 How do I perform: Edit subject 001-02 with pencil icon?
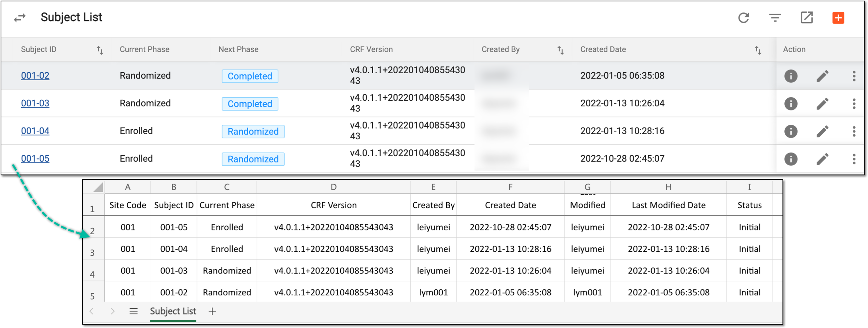pos(822,76)
